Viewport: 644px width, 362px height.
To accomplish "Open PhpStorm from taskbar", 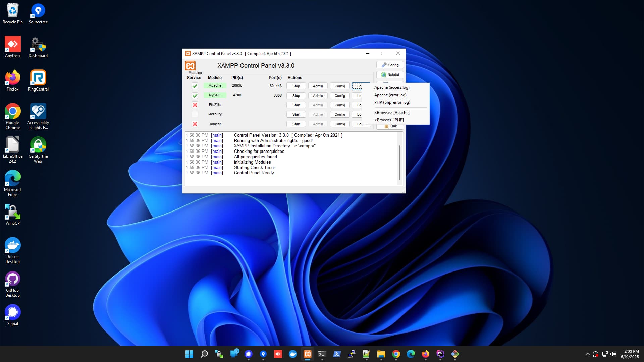I will (x=440, y=354).
